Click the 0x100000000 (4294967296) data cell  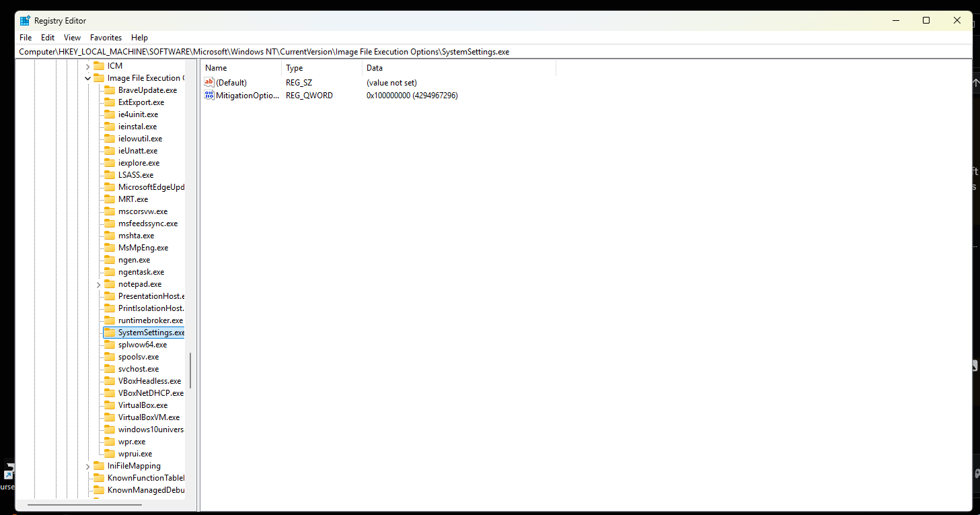pos(412,96)
